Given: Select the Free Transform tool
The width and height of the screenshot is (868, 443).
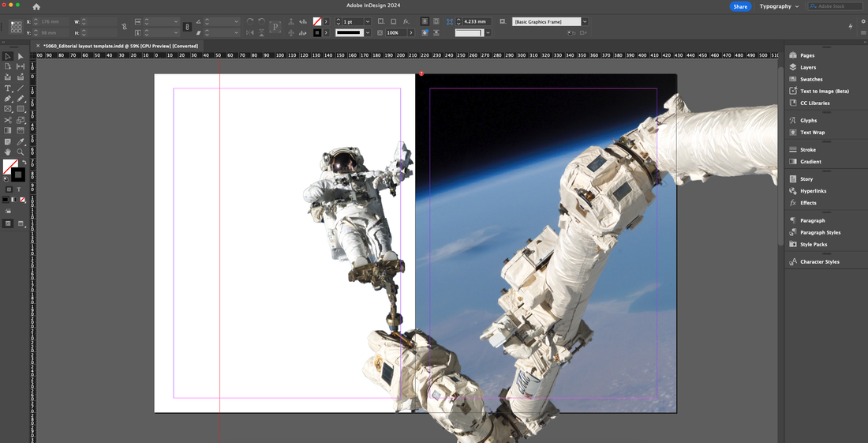Looking at the screenshot, I should coord(21,120).
